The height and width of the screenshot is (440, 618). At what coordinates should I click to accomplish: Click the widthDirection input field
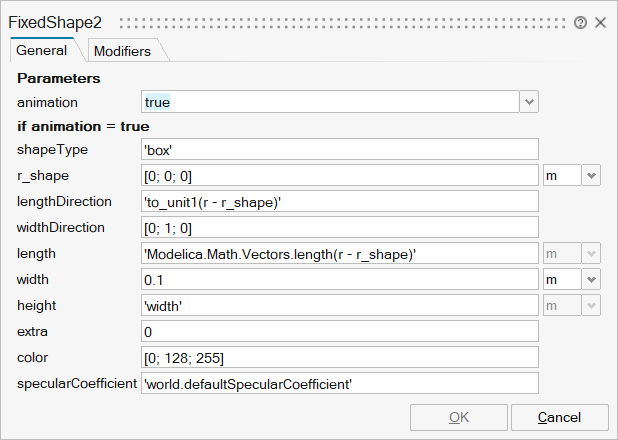coord(340,227)
